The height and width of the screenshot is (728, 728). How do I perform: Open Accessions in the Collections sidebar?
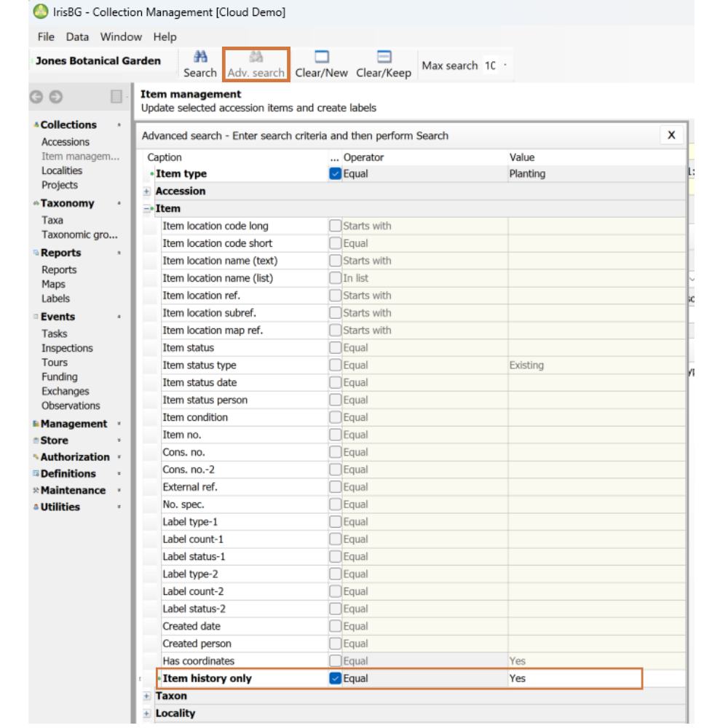pos(66,142)
